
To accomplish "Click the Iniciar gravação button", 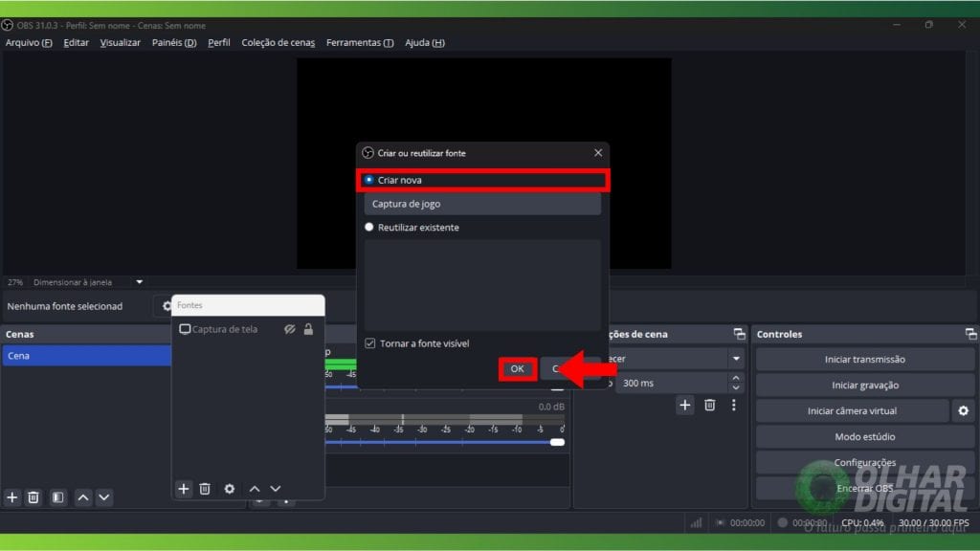I will [864, 385].
